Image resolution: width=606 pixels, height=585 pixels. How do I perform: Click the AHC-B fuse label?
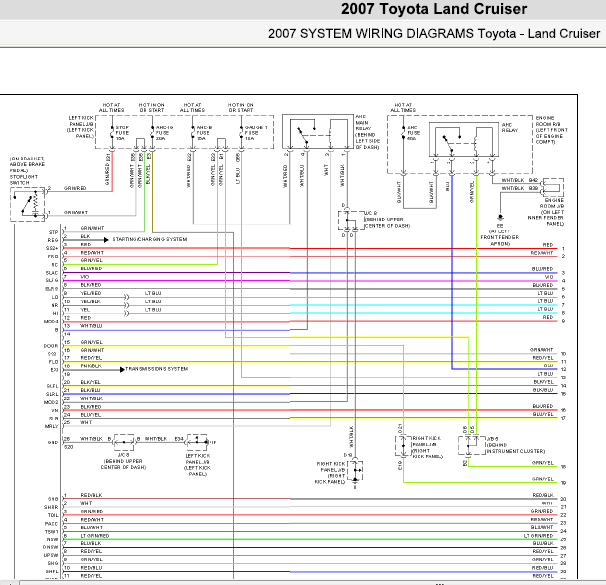[204, 133]
